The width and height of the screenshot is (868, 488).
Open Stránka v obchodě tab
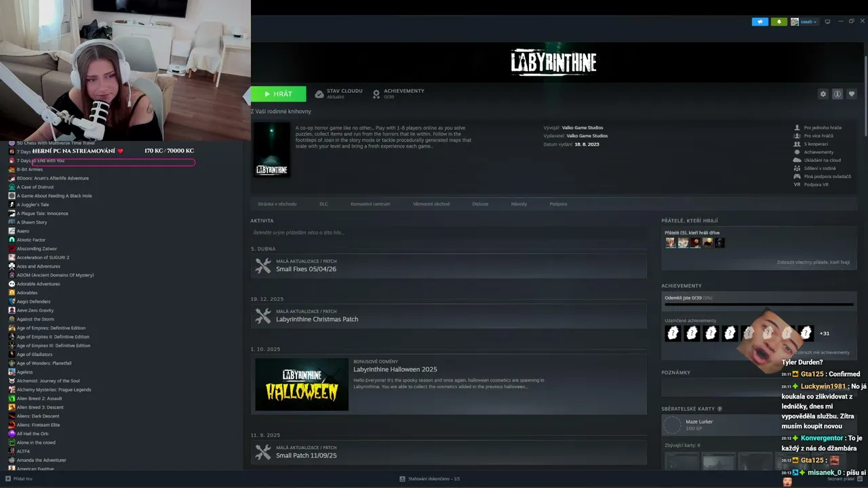[x=277, y=204]
